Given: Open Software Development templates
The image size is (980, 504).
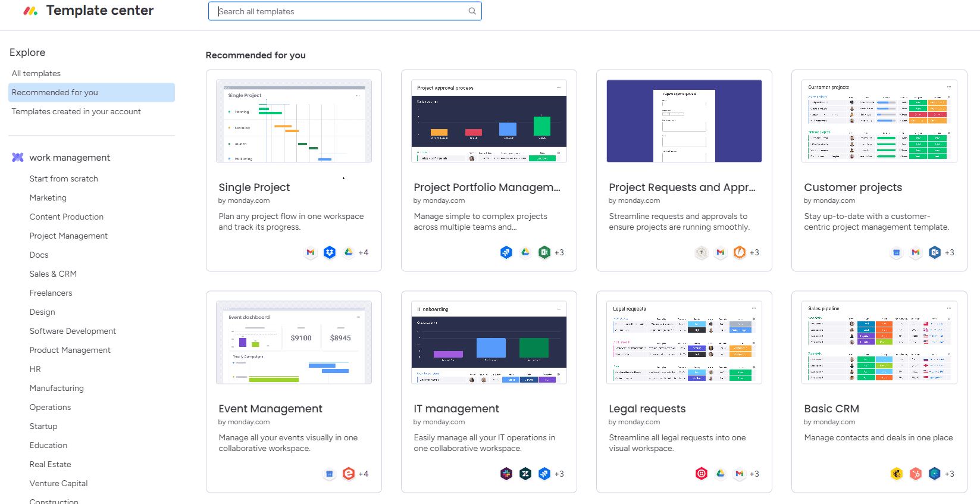Looking at the screenshot, I should 73,331.
